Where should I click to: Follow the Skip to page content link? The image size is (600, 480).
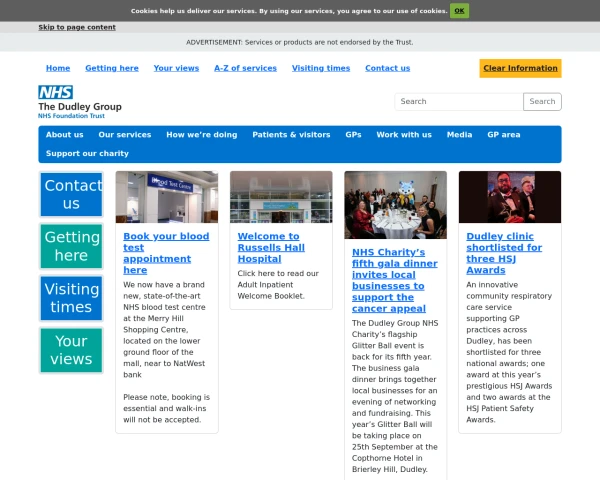(x=77, y=27)
